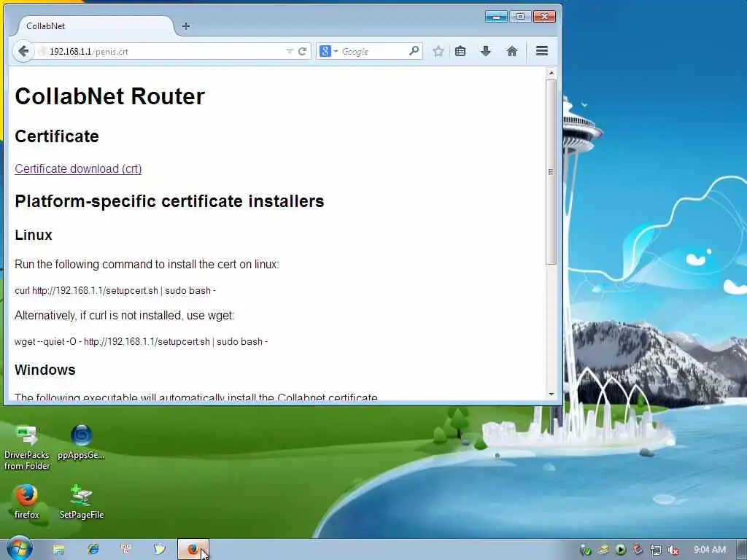Screen dimensions: 747x560
Task: Click the red tray icon beside network
Action: pyautogui.click(x=638, y=550)
